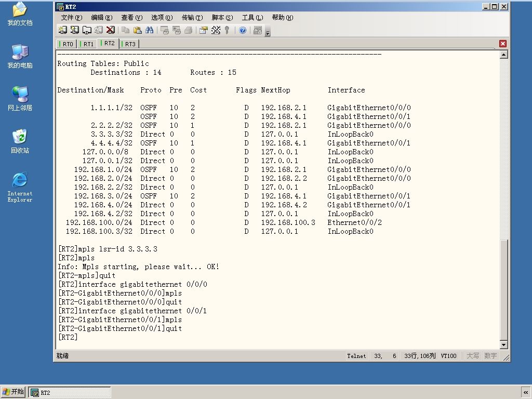
Task: Select the 回收站 desktop icon
Action: (x=20, y=141)
